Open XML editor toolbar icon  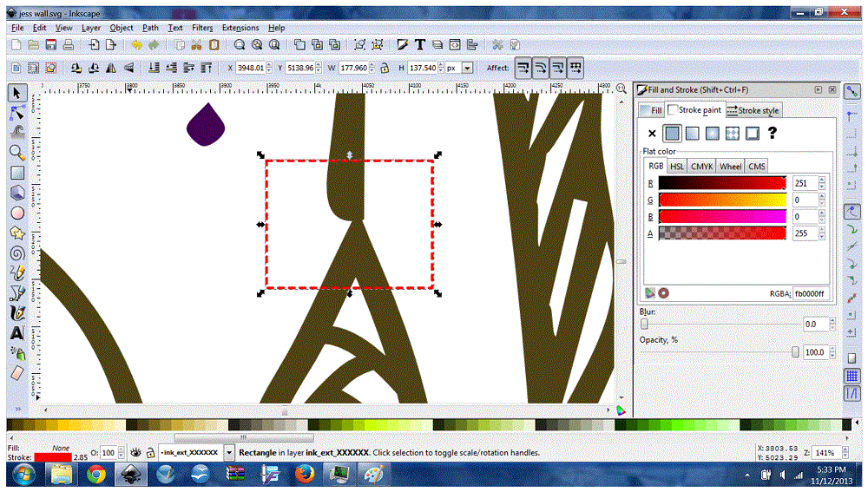tap(455, 45)
